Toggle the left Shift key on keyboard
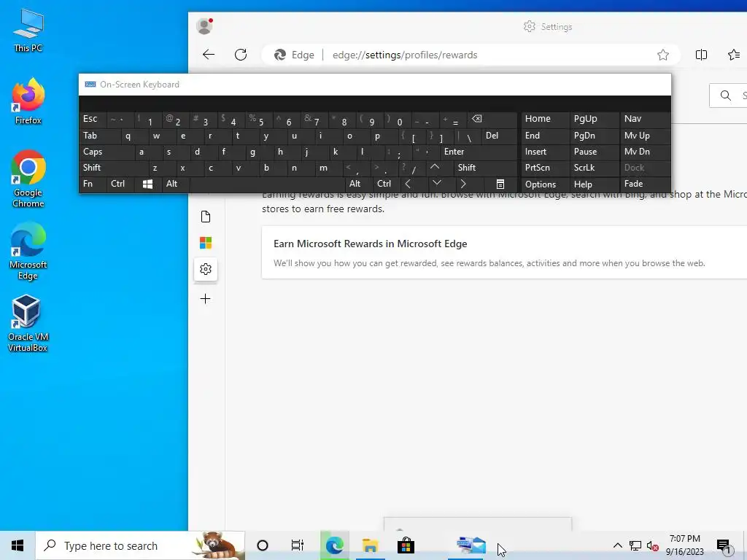Viewport: 747px width, 560px height. (113, 168)
